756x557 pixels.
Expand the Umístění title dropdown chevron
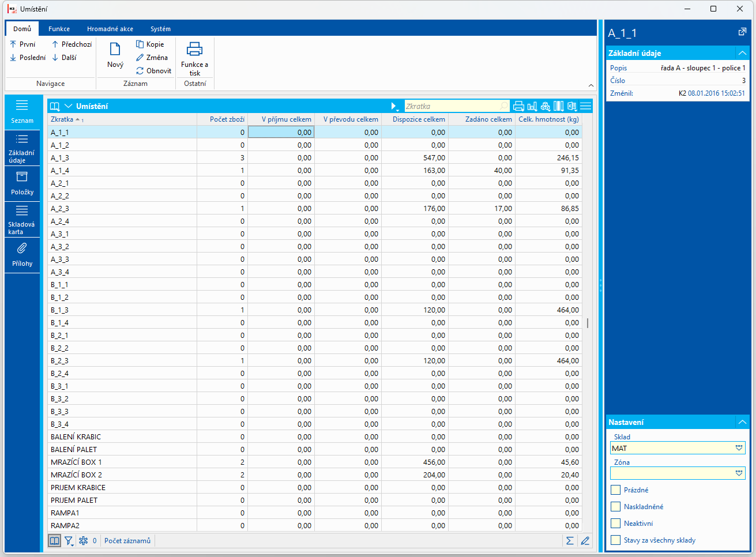pyautogui.click(x=68, y=106)
